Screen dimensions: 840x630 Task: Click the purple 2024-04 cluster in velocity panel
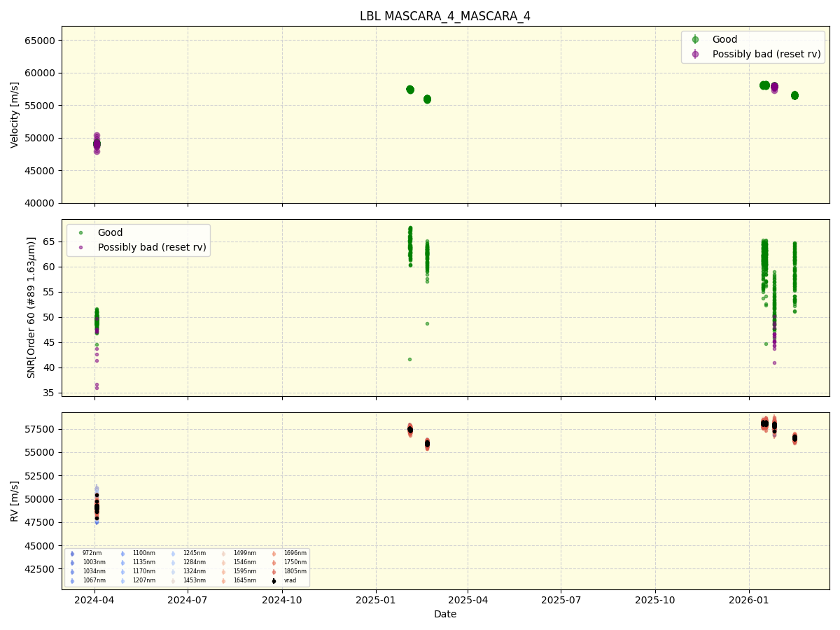point(97,143)
